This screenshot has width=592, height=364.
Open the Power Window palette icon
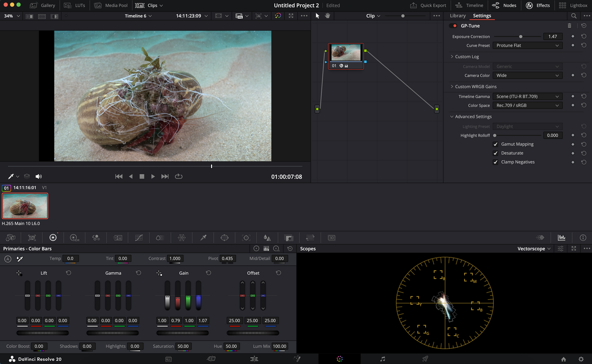224,237
